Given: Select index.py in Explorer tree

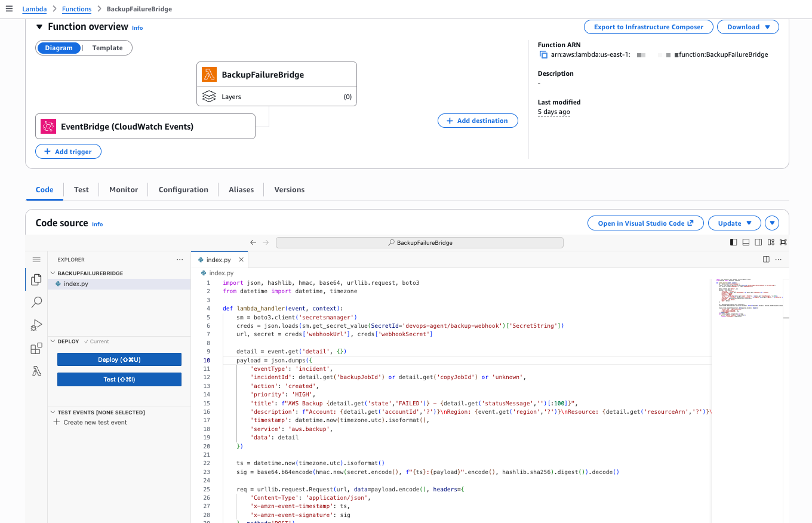Looking at the screenshot, I should click(x=119, y=284).
